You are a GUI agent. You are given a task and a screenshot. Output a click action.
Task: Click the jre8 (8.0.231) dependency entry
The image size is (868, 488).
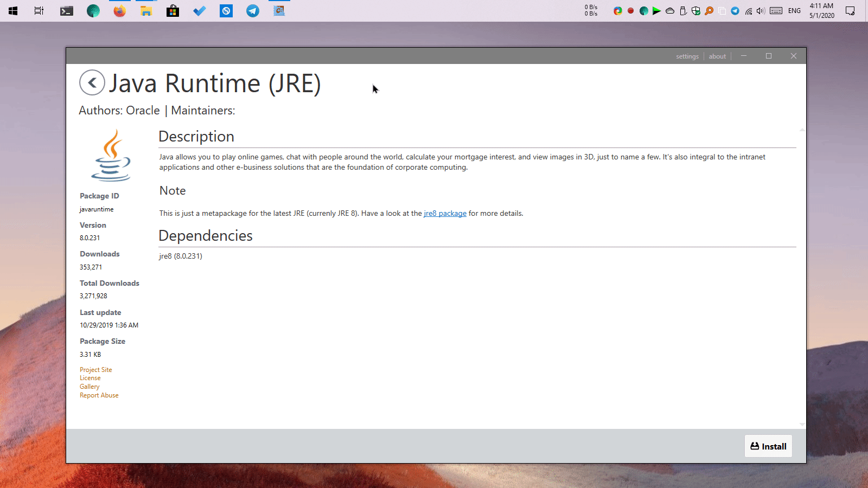tap(181, 256)
